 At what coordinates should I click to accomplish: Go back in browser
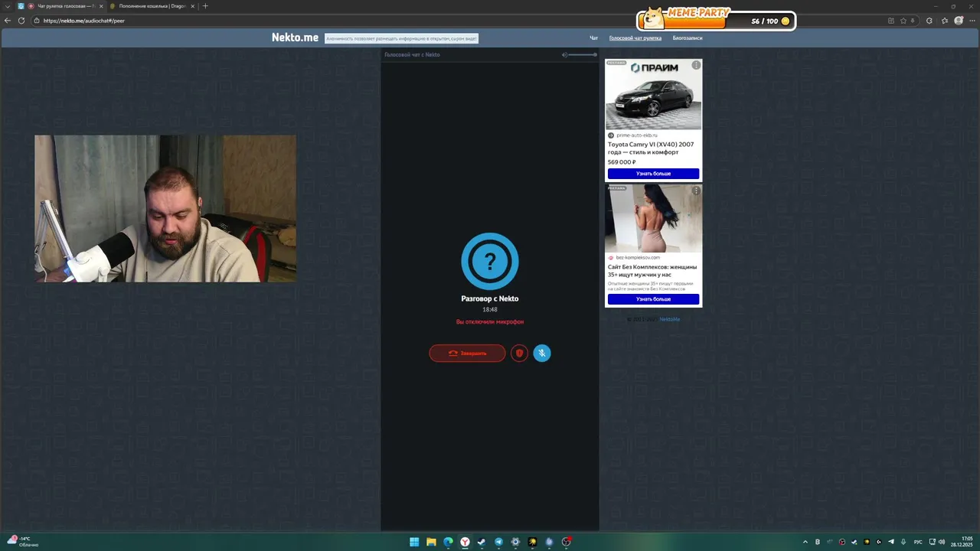(8, 21)
